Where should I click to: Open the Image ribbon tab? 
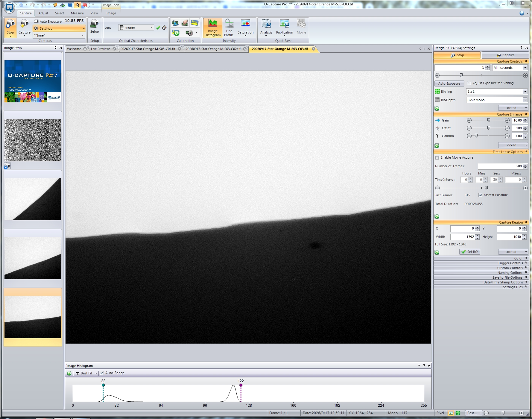pos(111,13)
